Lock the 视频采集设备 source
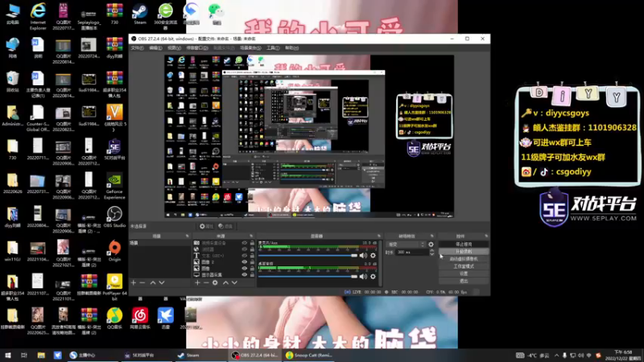The image size is (644, 362). (252, 243)
